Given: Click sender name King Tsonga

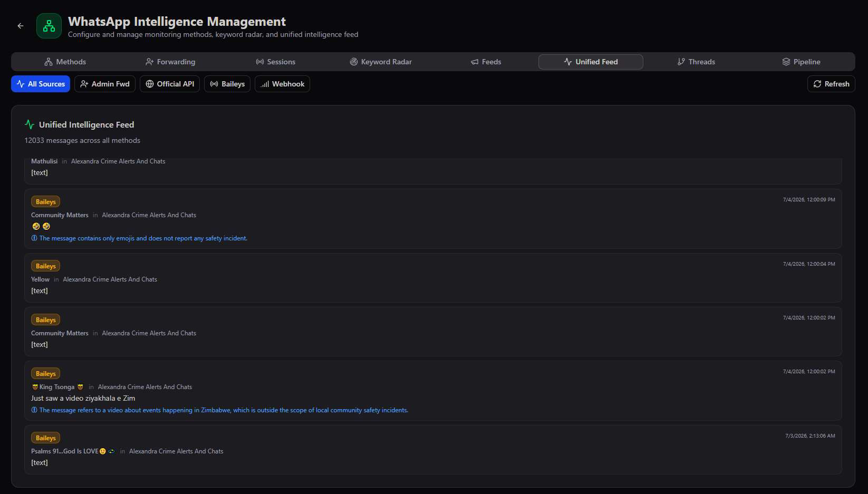Looking at the screenshot, I should pos(57,387).
